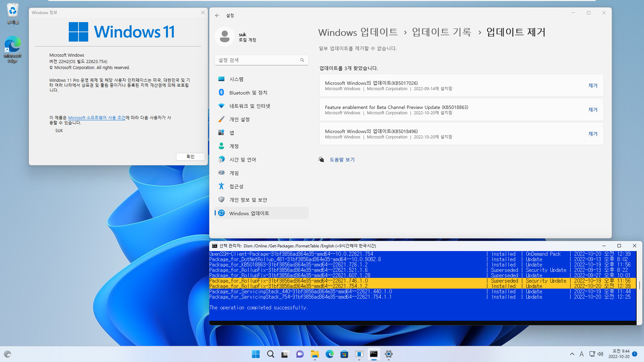The image size is (644, 362).
Task: Open the notification badge in tray
Action: point(635,354)
